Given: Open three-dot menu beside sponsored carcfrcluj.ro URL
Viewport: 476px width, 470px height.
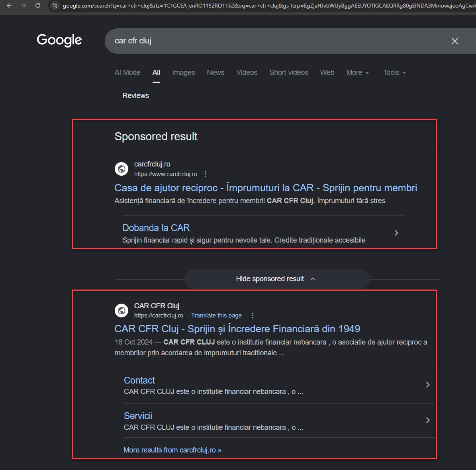Looking at the screenshot, I should 206,174.
